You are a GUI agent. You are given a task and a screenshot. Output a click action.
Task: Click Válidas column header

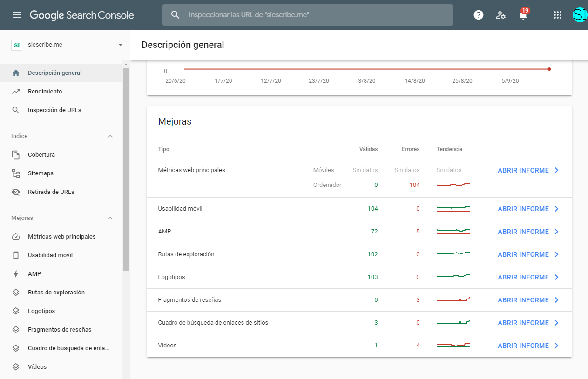[x=368, y=149]
